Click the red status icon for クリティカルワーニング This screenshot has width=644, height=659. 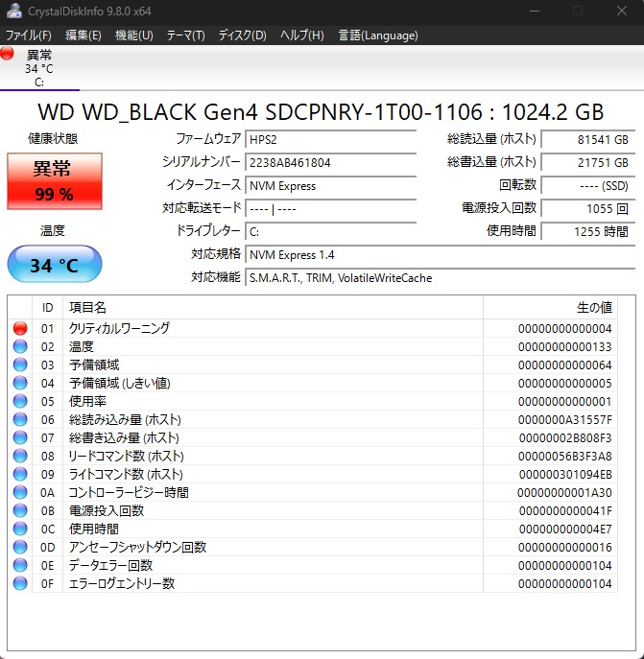click(x=20, y=328)
